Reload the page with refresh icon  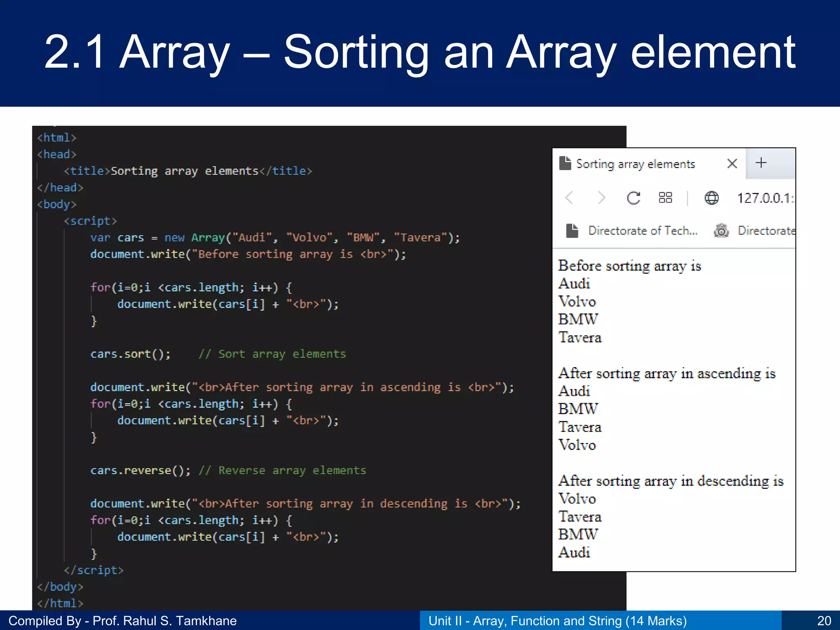[x=633, y=198]
